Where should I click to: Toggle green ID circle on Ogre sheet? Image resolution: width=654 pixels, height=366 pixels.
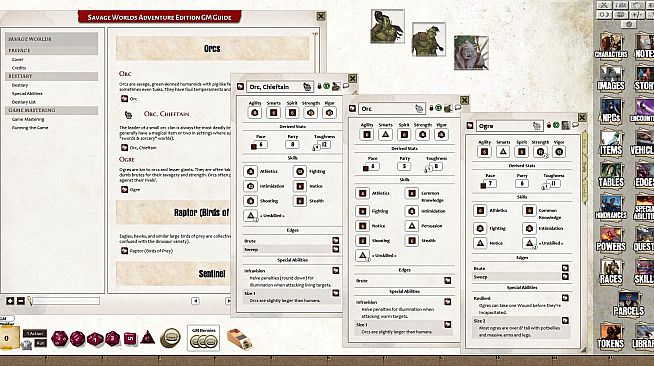(x=556, y=125)
